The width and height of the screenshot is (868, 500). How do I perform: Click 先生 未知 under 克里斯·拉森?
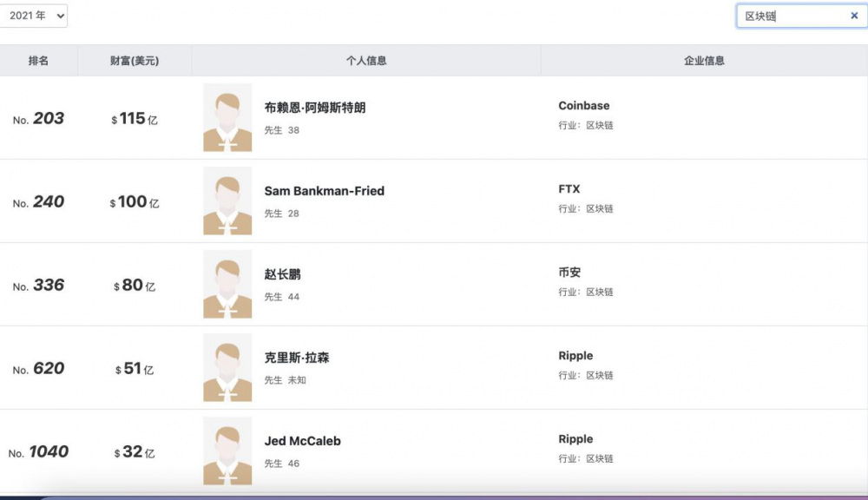pyautogui.click(x=285, y=380)
